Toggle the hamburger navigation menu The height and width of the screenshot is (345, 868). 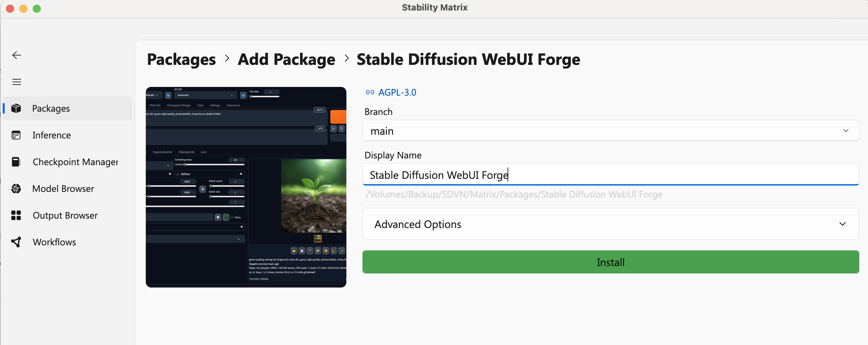(16, 82)
